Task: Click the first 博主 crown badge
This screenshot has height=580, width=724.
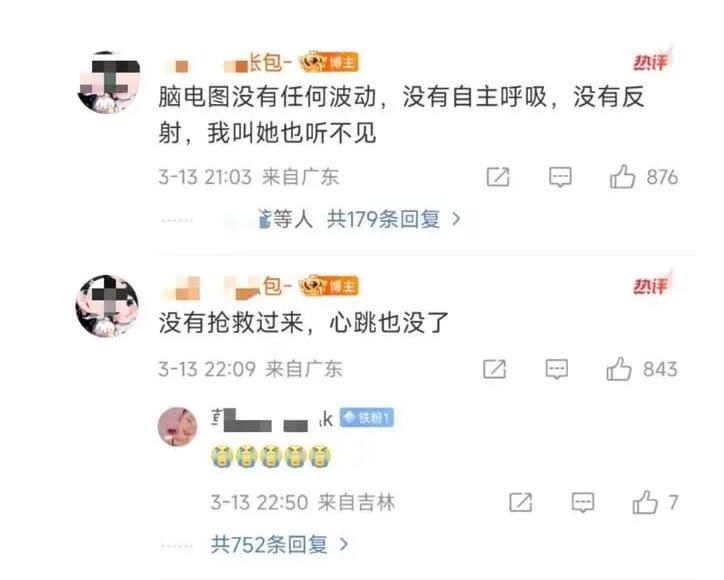Action: 329,62
